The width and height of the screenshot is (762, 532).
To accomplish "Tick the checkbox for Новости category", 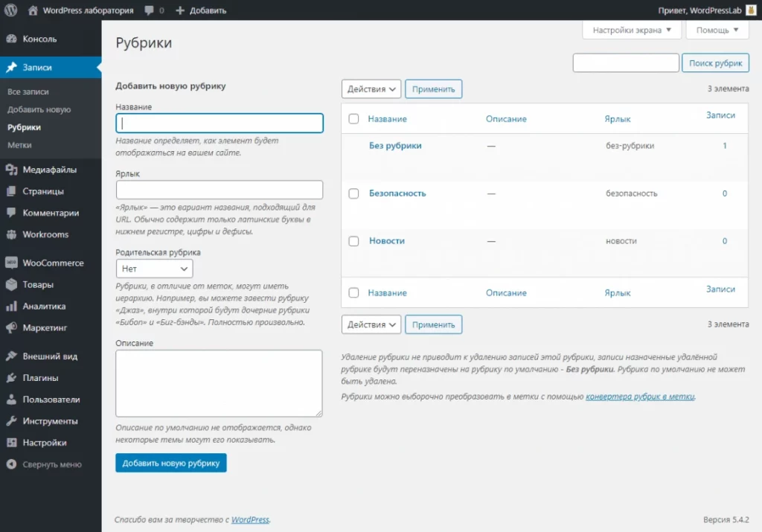I will pyautogui.click(x=353, y=241).
